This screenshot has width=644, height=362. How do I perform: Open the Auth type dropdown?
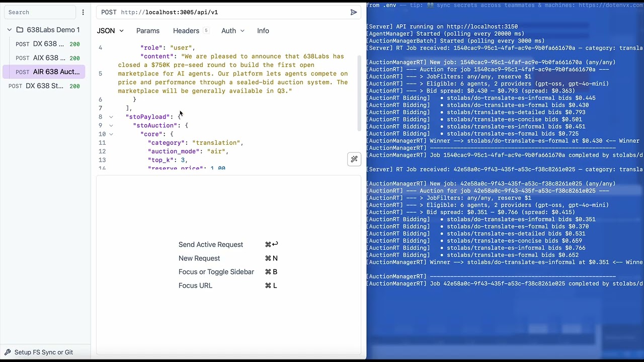(232, 31)
